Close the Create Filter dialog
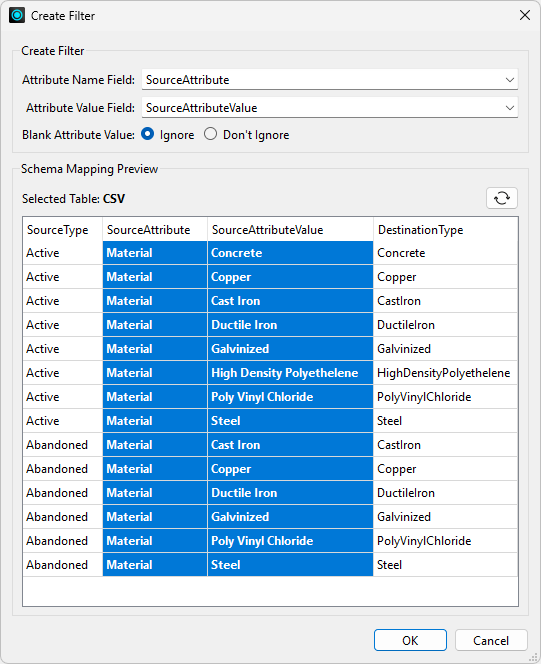Image resolution: width=541 pixels, height=664 pixels. 525,15
